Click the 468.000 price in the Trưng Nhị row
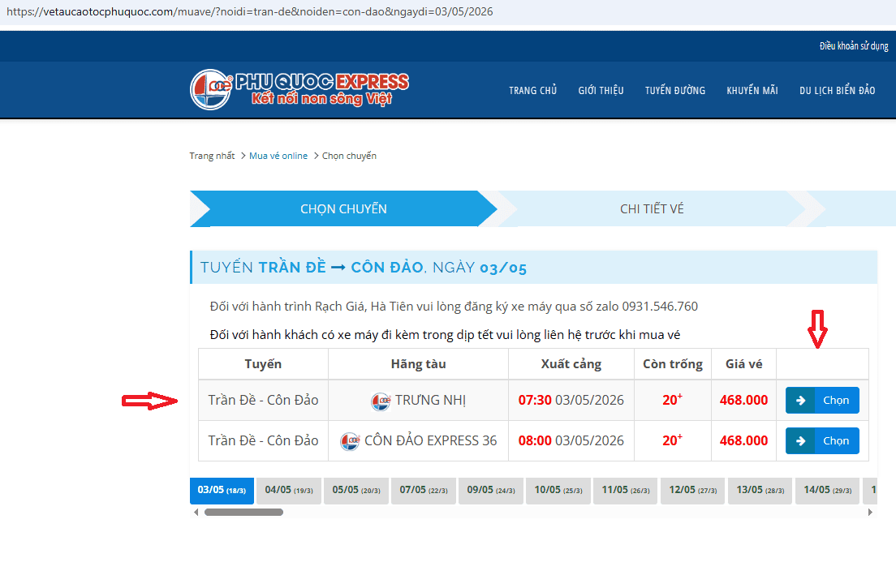896x588 pixels. pos(743,400)
